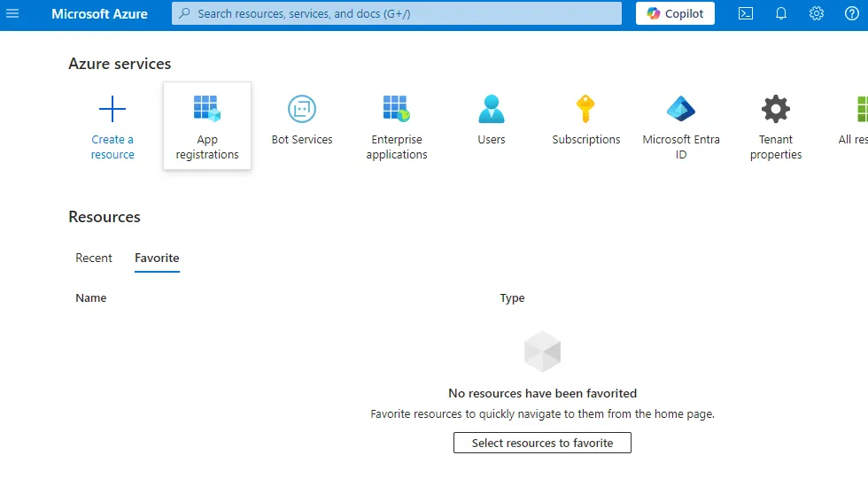Viewport: 868px width, 494px height.
Task: Open Bot Services icon
Action: pos(302,109)
